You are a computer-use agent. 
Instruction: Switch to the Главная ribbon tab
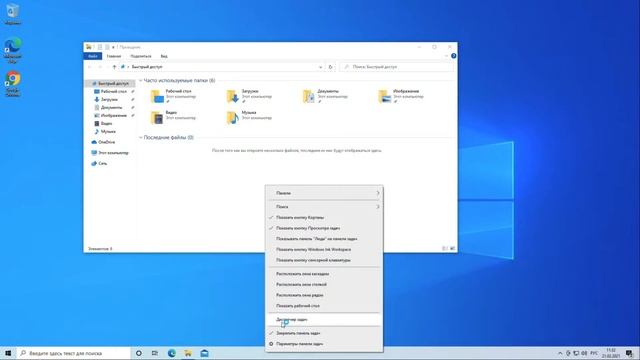coord(114,56)
